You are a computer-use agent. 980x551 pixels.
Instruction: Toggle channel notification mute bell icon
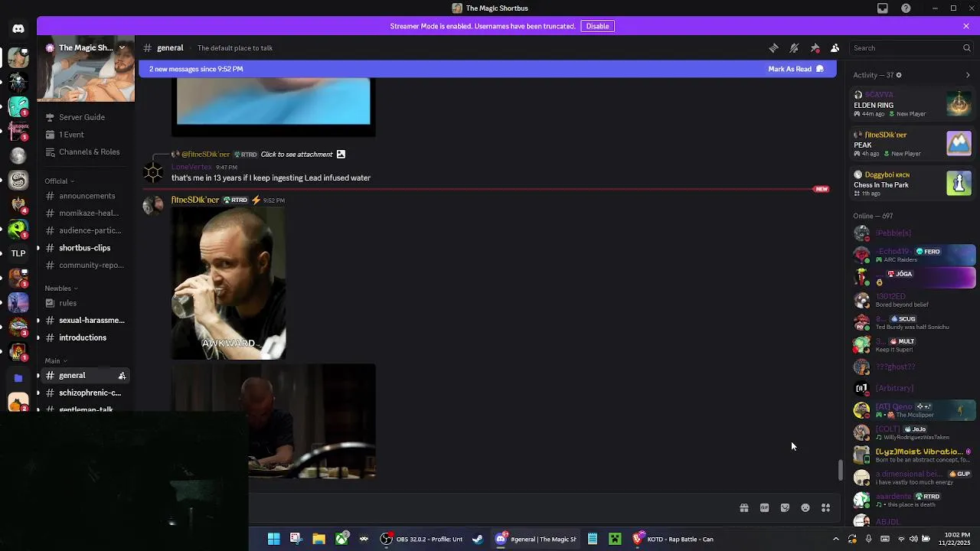[x=794, y=48]
